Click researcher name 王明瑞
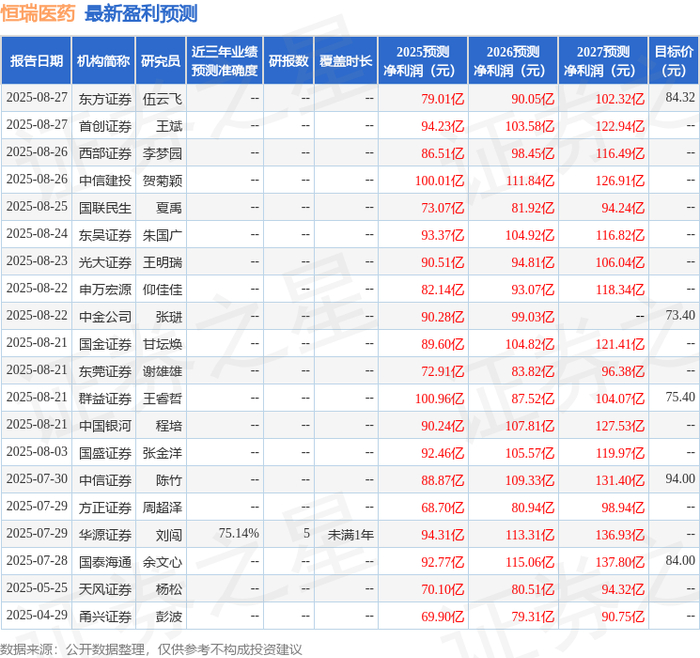 tap(162, 262)
